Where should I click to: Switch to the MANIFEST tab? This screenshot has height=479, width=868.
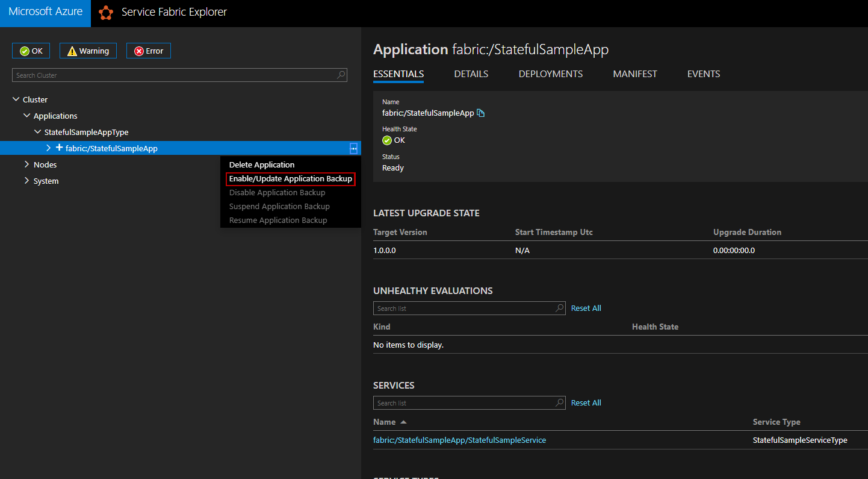634,74
